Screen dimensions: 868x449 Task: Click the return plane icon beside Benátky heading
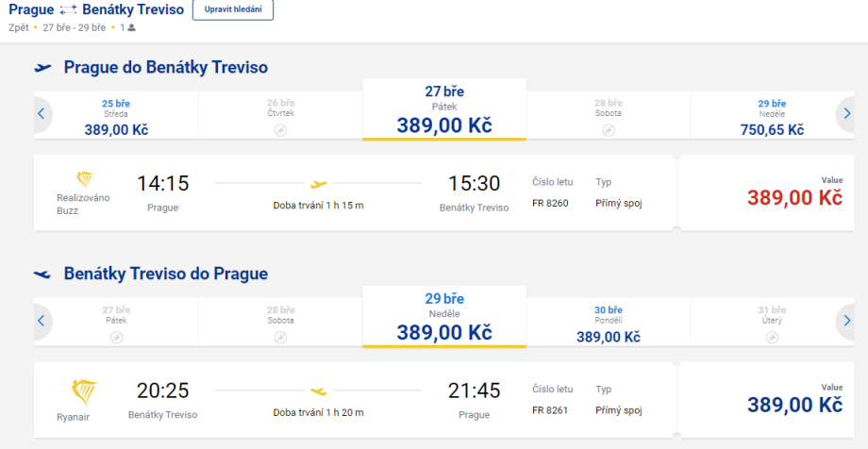42,274
